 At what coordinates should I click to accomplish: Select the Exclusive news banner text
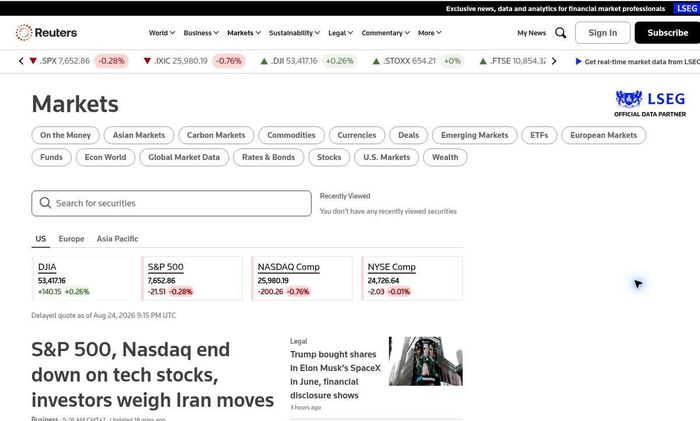point(555,8)
